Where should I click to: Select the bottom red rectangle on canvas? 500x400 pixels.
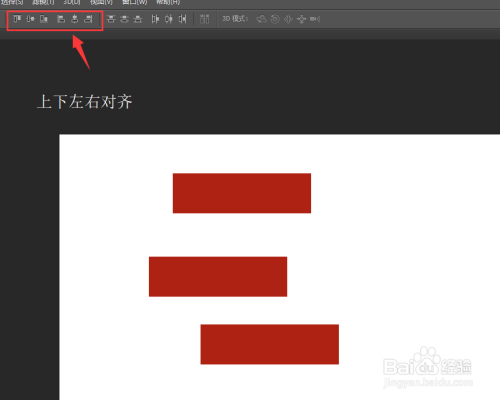pyautogui.click(x=270, y=344)
